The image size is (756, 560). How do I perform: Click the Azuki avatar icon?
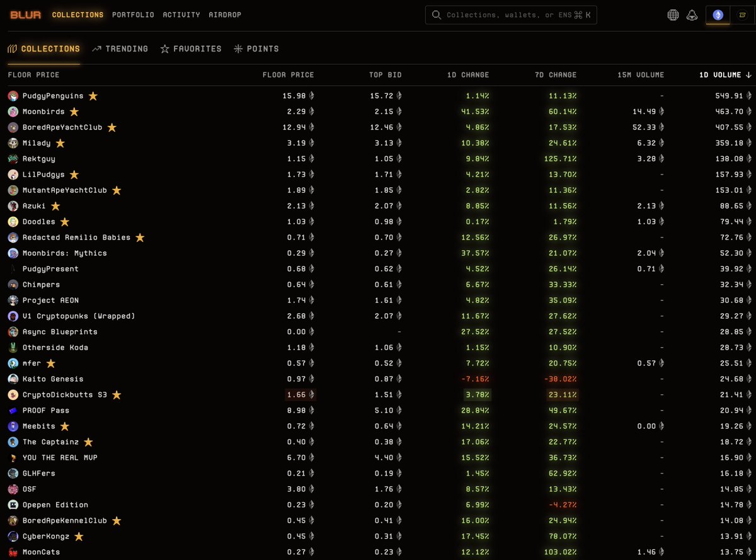[x=13, y=206]
